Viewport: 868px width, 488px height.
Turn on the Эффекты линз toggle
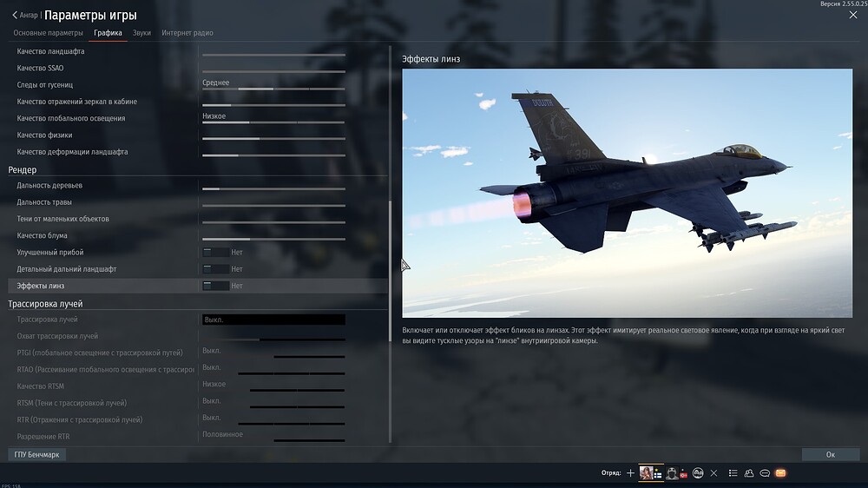point(215,286)
